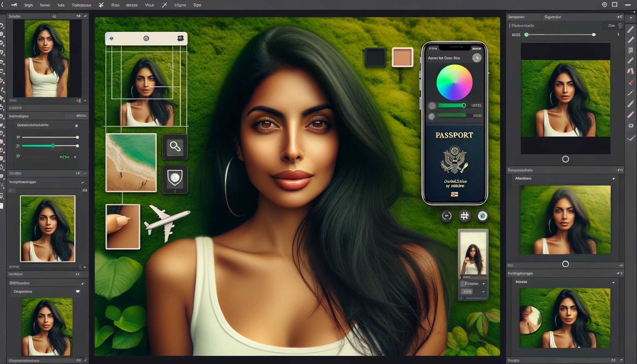Select the red eraser tool in right toolbar
This screenshot has width=637, height=364.
click(x=631, y=82)
